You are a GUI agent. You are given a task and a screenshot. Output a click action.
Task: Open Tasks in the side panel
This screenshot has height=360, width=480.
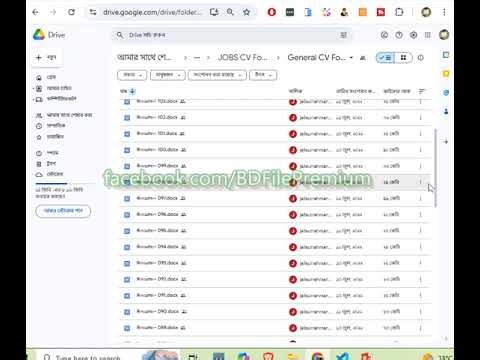tap(446, 92)
